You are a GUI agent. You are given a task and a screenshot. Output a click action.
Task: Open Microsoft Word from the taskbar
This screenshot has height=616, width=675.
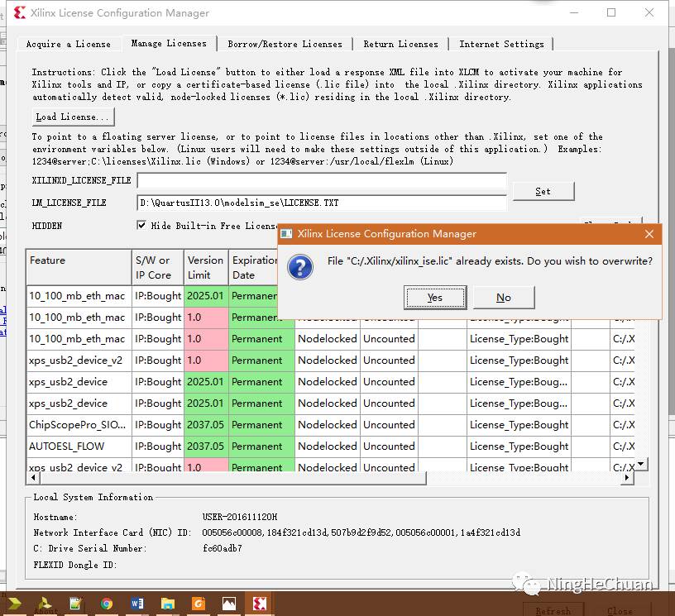(137, 604)
